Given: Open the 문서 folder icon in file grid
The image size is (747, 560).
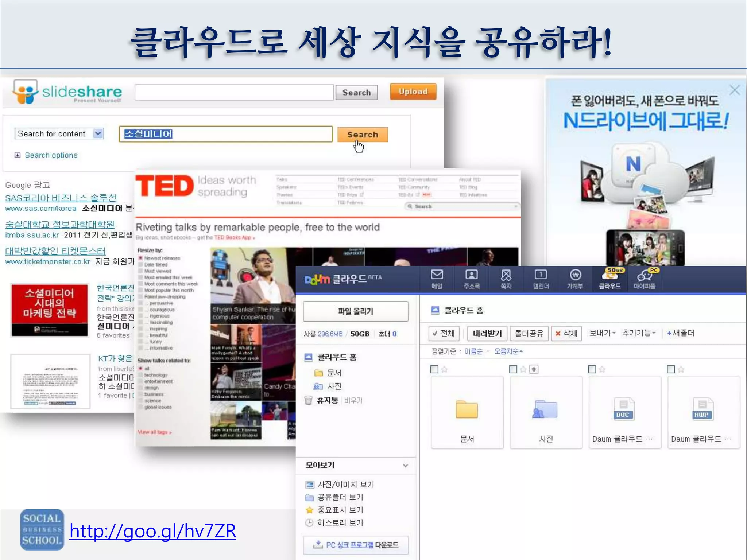Looking at the screenshot, I should pyautogui.click(x=467, y=409).
